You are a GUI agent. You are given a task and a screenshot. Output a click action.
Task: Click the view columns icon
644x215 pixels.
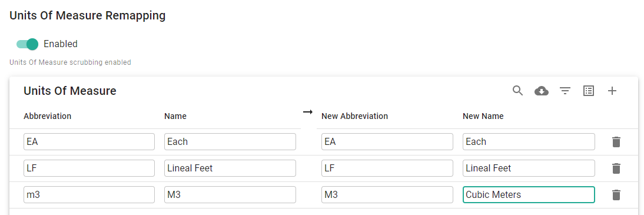point(589,91)
